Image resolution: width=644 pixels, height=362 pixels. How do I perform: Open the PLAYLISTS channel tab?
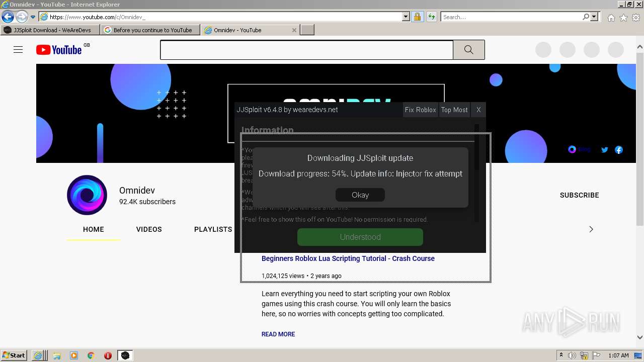tap(213, 229)
